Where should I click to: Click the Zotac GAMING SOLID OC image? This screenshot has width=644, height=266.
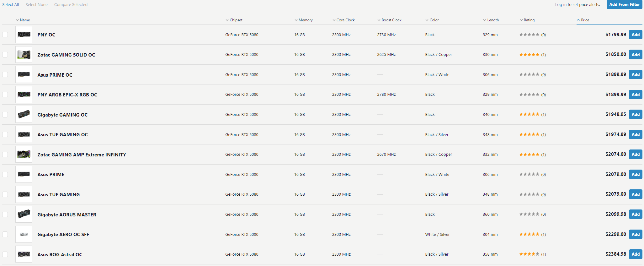(x=24, y=55)
